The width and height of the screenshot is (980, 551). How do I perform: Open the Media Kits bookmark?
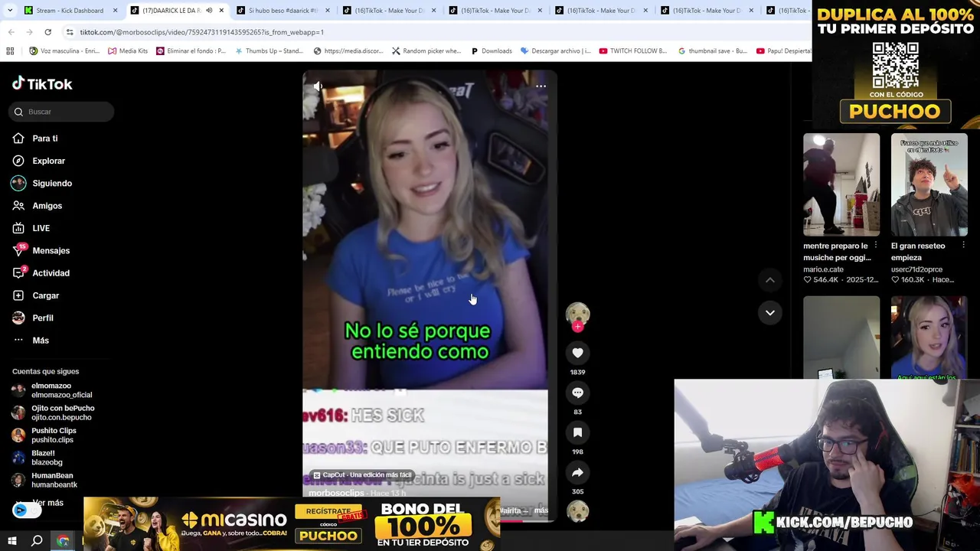tap(128, 51)
